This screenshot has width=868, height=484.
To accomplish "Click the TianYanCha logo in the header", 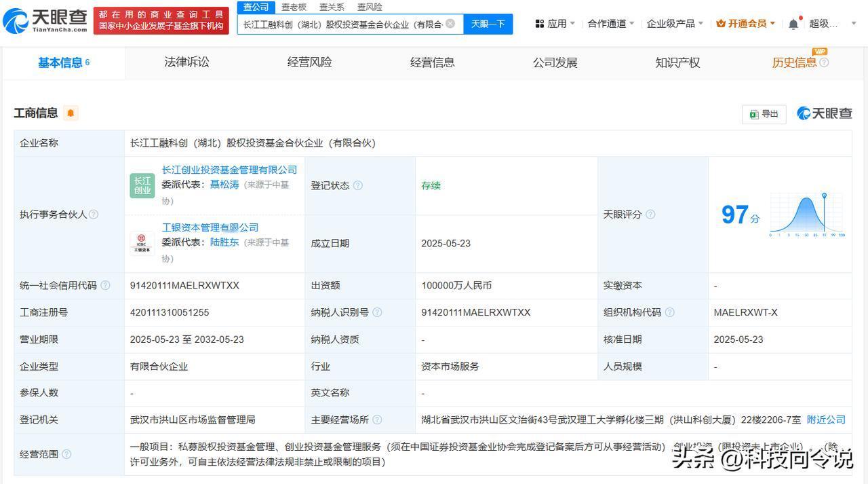I will coord(45,21).
